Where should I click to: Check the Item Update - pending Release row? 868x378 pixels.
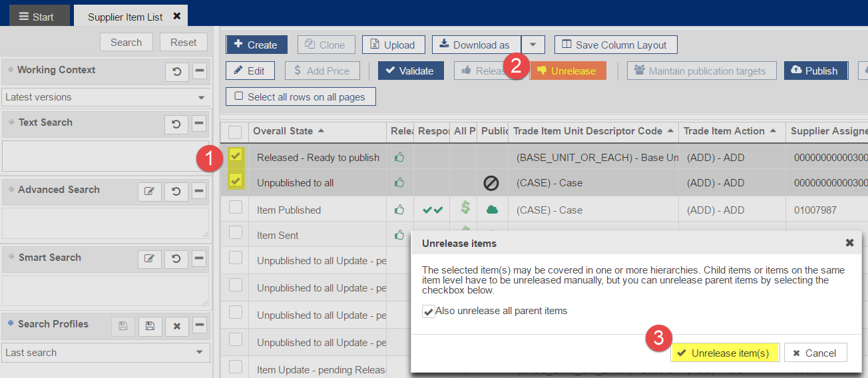[236, 367]
